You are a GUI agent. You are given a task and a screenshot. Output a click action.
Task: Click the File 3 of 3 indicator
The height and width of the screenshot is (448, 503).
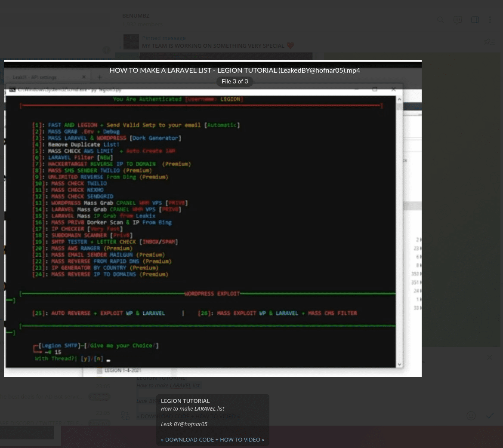click(235, 81)
